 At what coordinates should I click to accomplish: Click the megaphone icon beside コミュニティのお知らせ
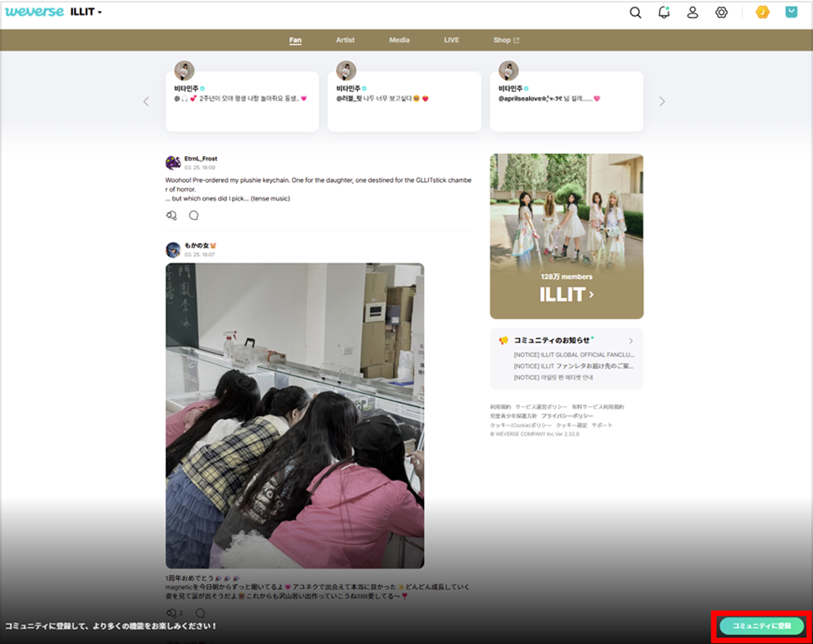click(x=503, y=341)
